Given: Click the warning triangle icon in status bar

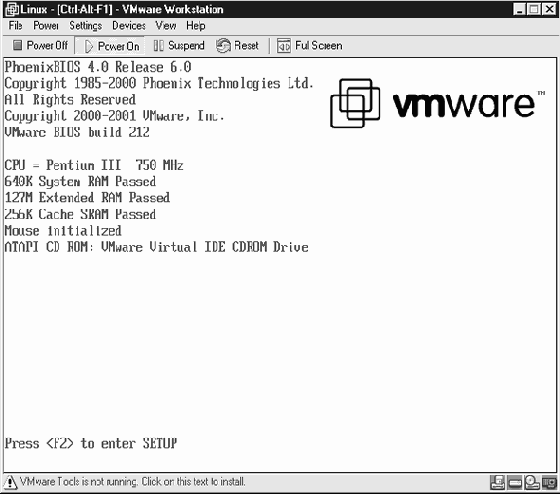Looking at the screenshot, I should pos(10,482).
